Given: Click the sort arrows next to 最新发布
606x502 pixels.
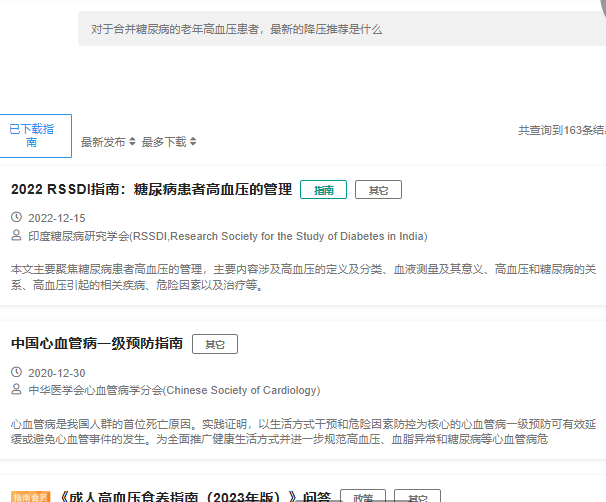Looking at the screenshot, I should [x=132, y=142].
